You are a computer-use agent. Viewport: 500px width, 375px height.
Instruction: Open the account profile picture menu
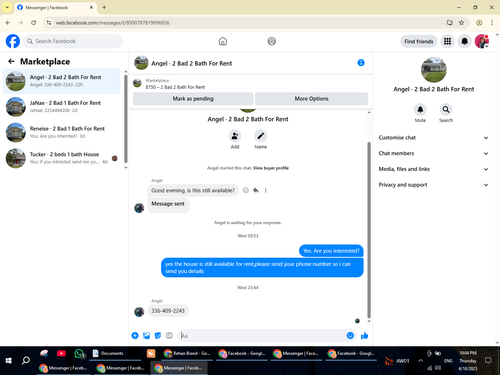482,41
